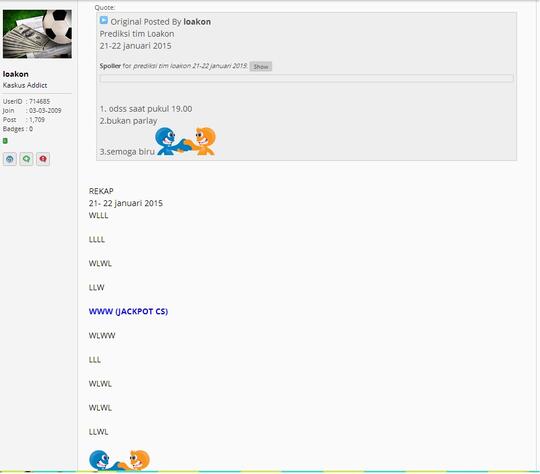Open quoted author loakon's bold name link
540x474 pixels.
(197, 22)
